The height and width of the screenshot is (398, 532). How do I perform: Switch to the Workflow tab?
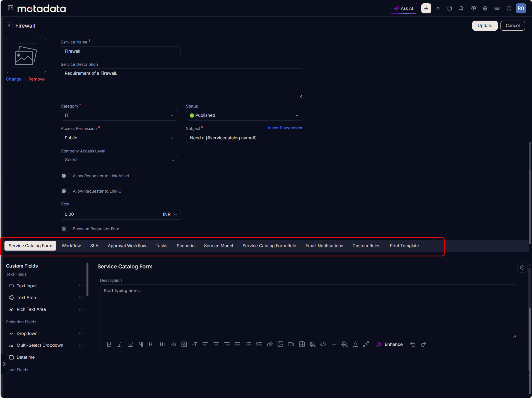click(x=71, y=246)
